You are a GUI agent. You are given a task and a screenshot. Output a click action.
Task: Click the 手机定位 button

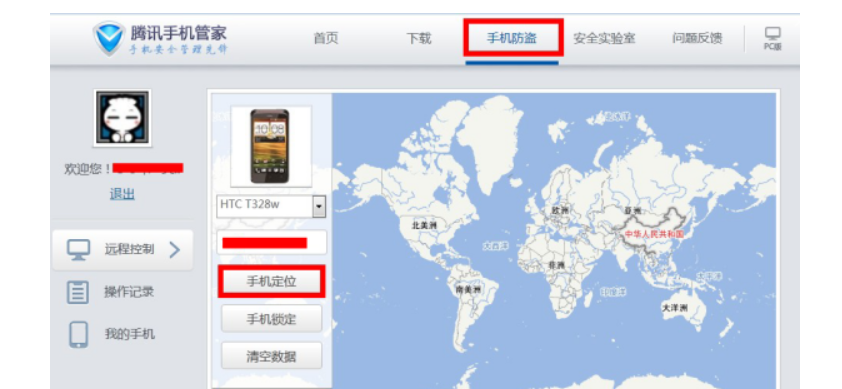[x=271, y=281]
